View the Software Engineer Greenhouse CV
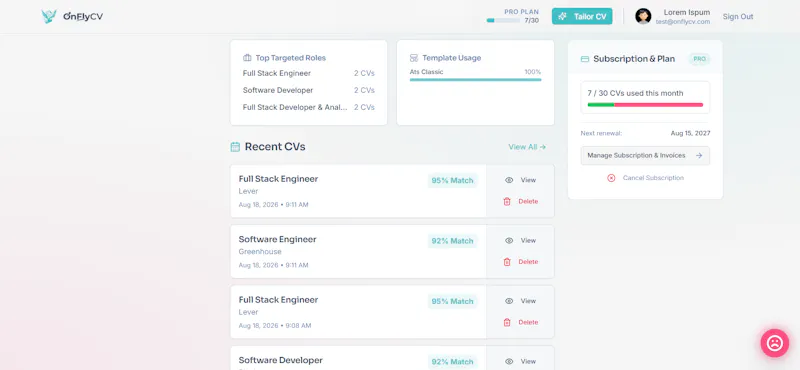The height and width of the screenshot is (370, 800). (x=520, y=240)
